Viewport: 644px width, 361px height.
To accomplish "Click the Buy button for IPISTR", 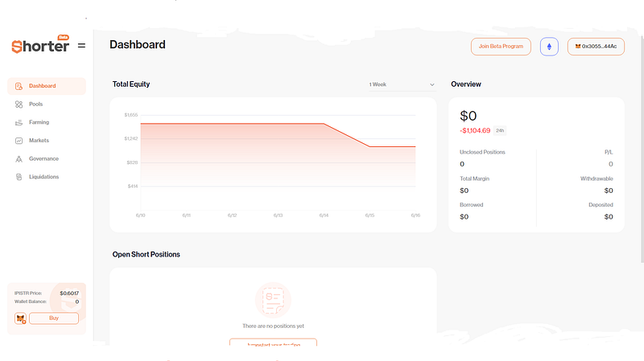I will pos(54,318).
